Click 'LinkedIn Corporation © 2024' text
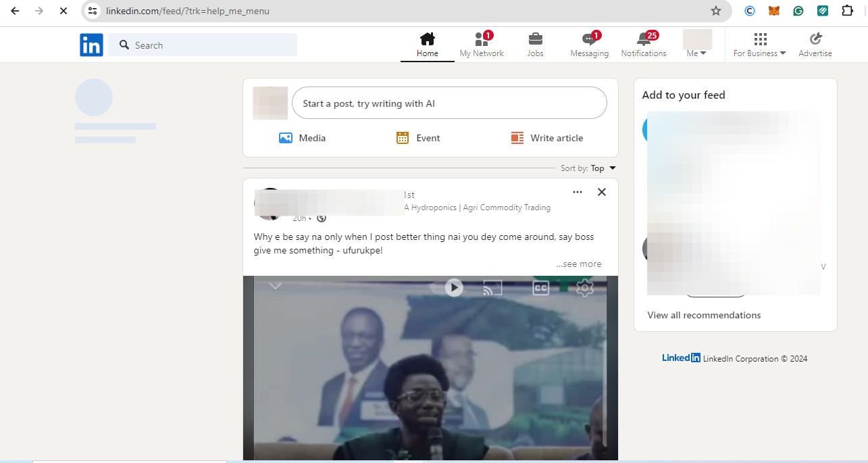This screenshot has height=463, width=868. (755, 359)
